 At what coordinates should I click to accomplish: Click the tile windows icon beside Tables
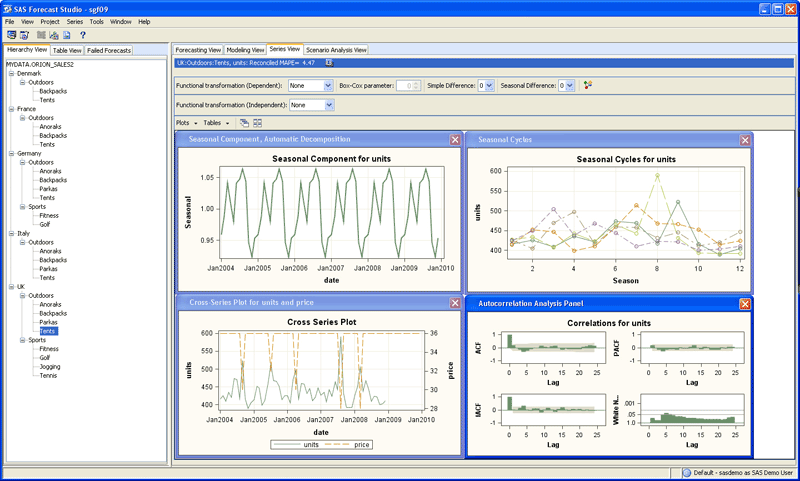258,123
